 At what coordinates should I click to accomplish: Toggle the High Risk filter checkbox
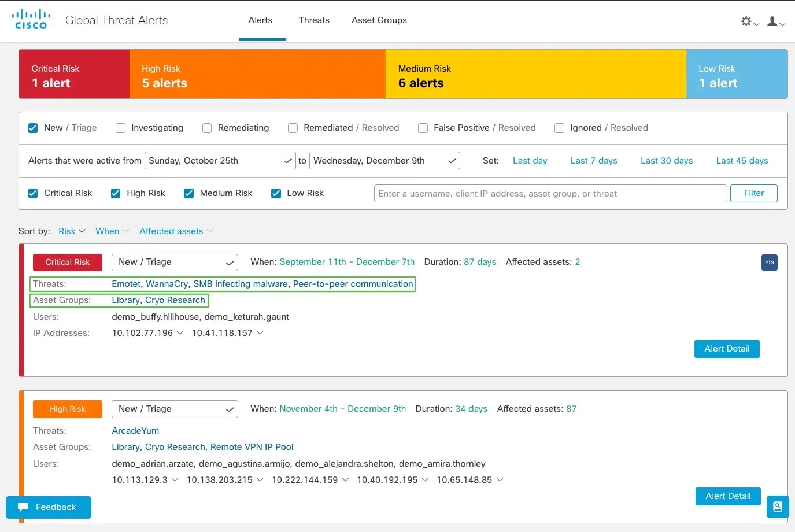(x=116, y=193)
